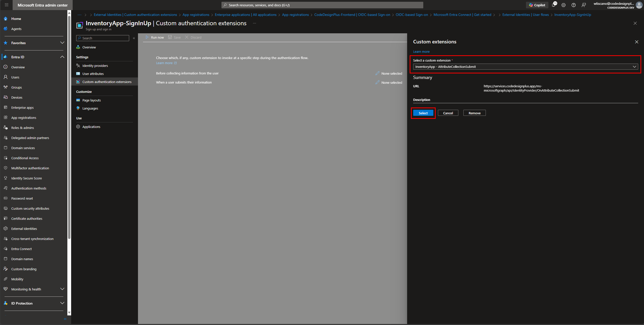
Task: Open Languages in resource menu
Action: coord(90,108)
